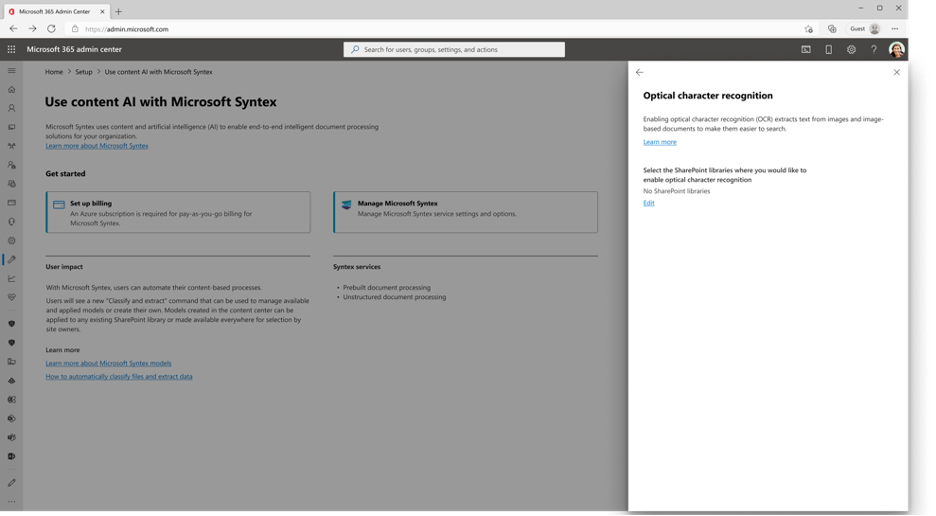Open the Devices monitor sidebar icon

point(11,127)
